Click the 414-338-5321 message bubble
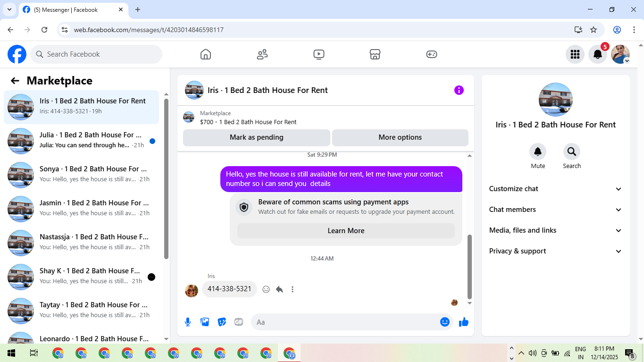 click(x=229, y=289)
